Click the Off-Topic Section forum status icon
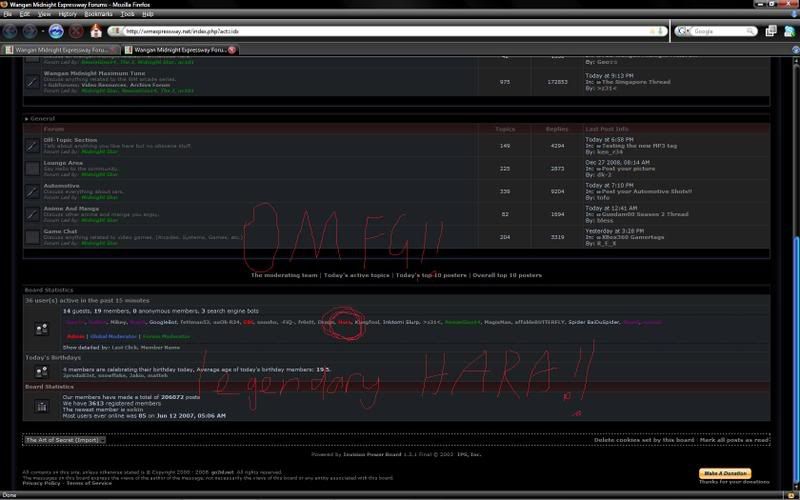The width and height of the screenshot is (800, 500). pyautogui.click(x=32, y=146)
